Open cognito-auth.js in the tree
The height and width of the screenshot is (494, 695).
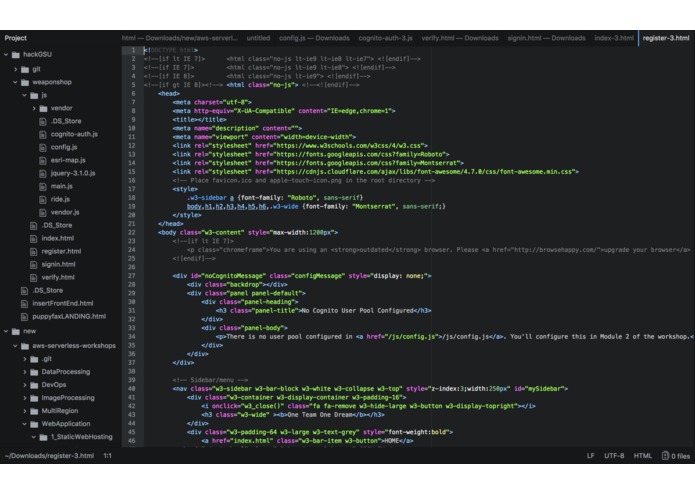tap(74, 134)
